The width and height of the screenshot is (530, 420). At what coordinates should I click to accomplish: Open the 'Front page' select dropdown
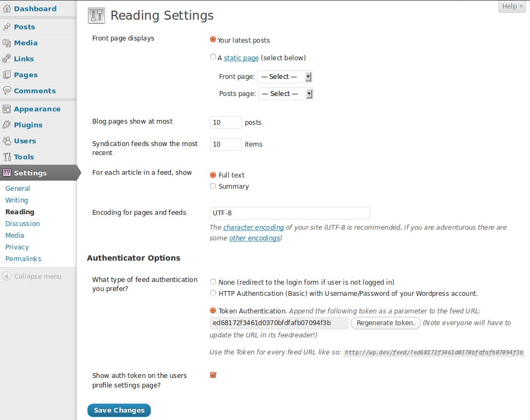[284, 76]
